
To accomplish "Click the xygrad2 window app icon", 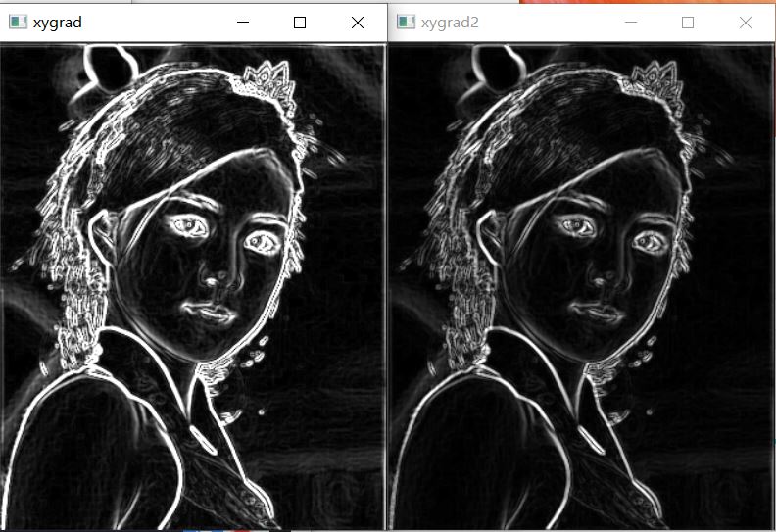I will (x=406, y=23).
